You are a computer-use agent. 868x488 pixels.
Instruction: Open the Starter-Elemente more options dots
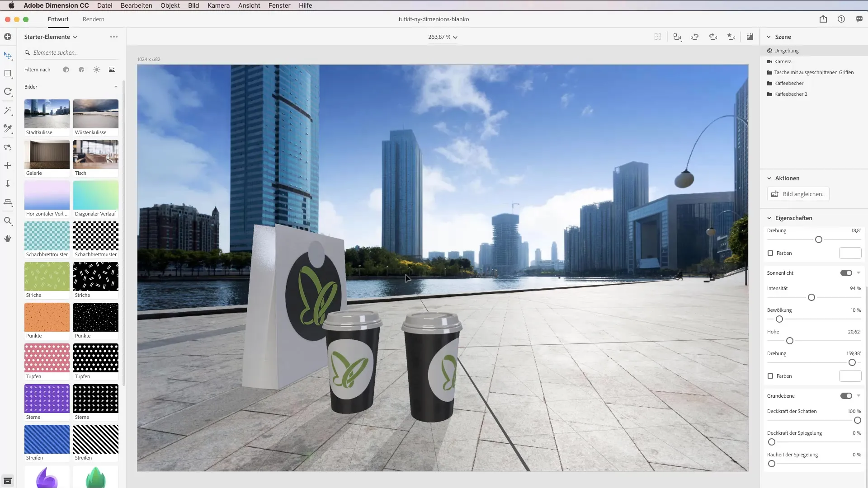[114, 37]
